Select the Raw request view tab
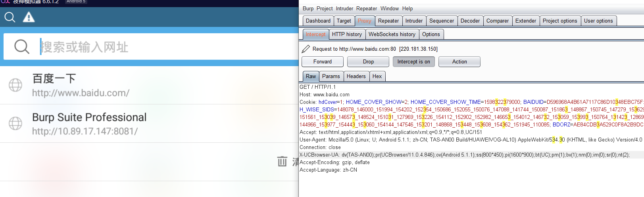The image size is (644, 197). (311, 76)
